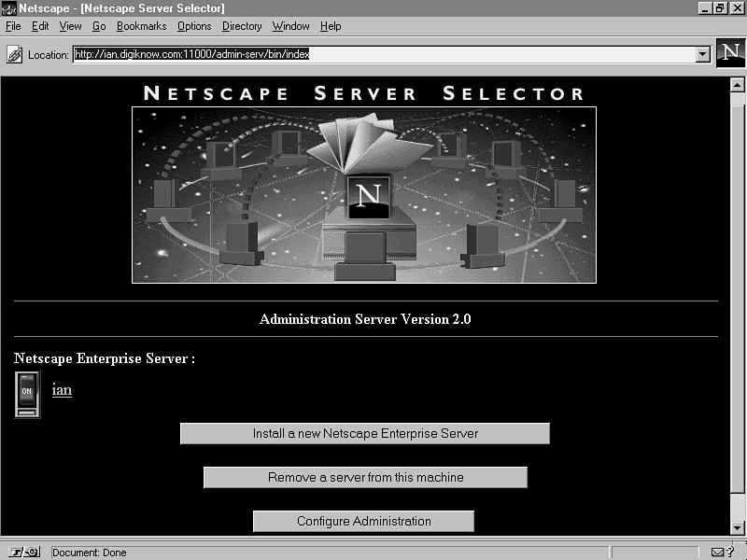The image size is (747, 560).
Task: Click the security key icon in status bar
Action: pyautogui.click(x=24, y=553)
